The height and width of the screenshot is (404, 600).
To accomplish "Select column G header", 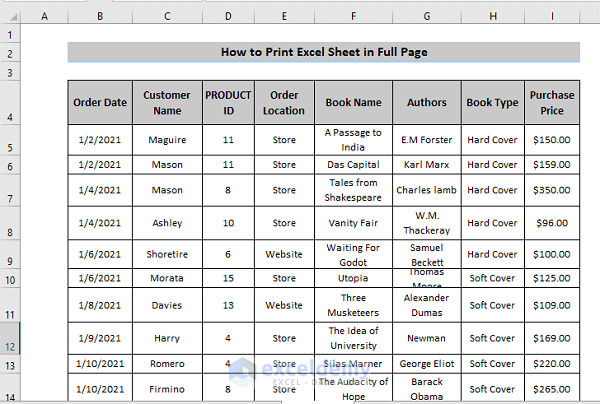I will (x=427, y=16).
